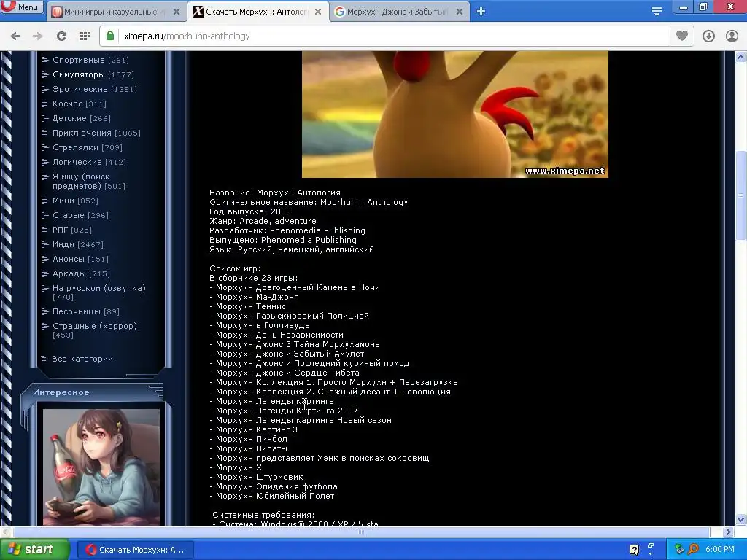Open the Симуляторы [1077] category

93,75
